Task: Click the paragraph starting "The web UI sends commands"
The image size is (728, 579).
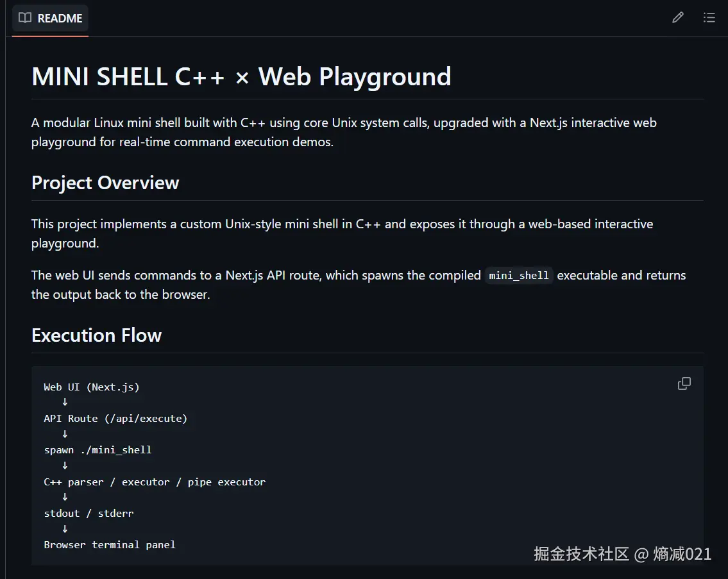Action: 359,285
